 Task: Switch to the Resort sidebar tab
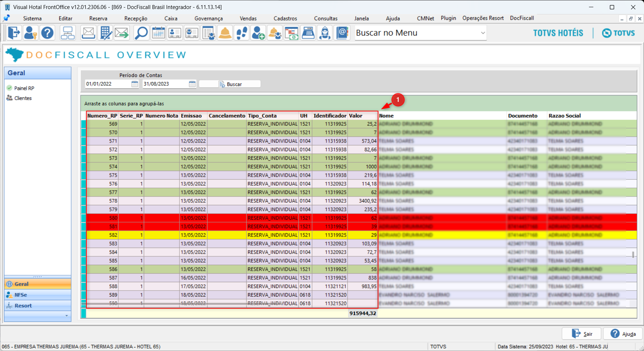click(x=38, y=306)
